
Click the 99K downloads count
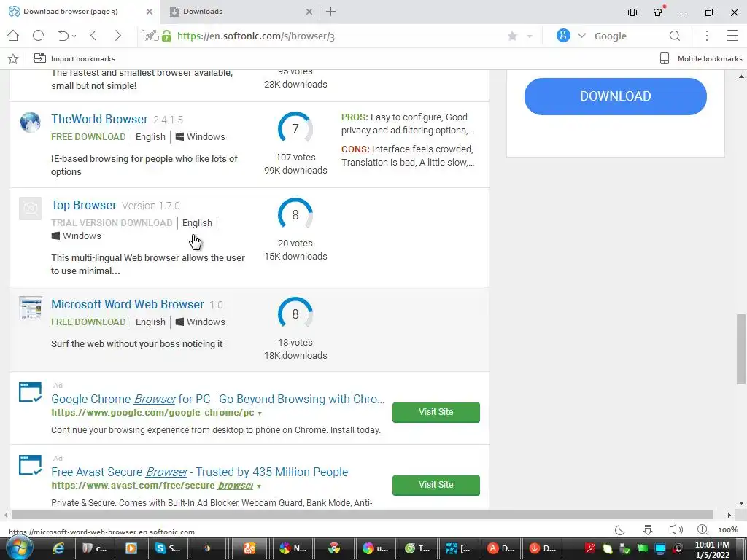pos(296,171)
